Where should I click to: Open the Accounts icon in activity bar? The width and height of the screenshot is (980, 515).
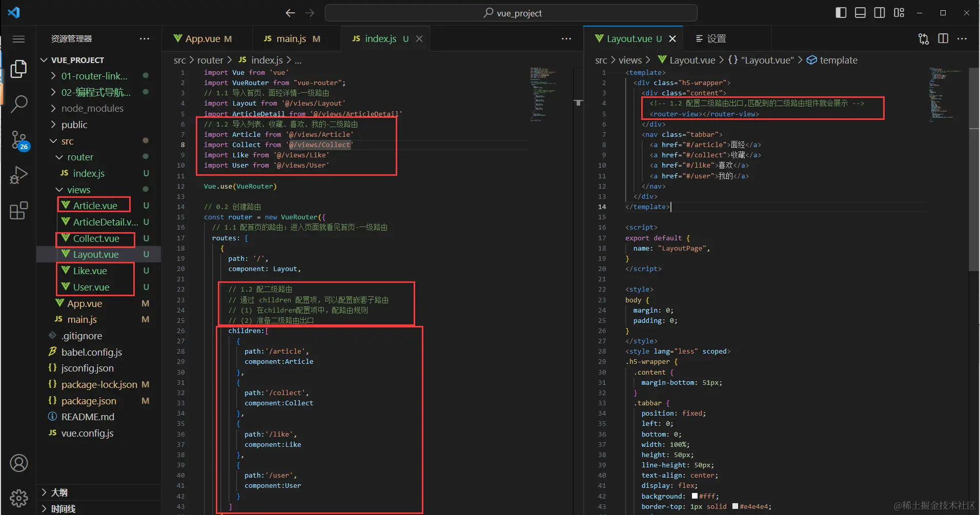tap(18, 463)
